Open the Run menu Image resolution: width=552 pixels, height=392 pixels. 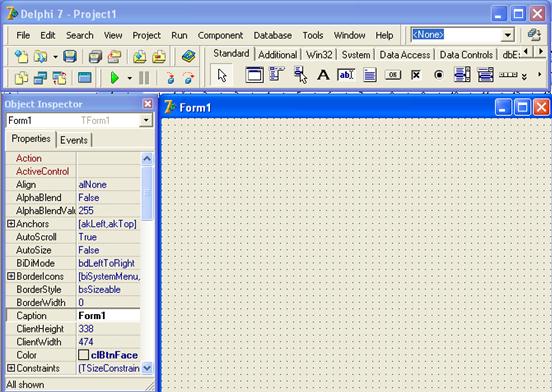[x=179, y=35]
